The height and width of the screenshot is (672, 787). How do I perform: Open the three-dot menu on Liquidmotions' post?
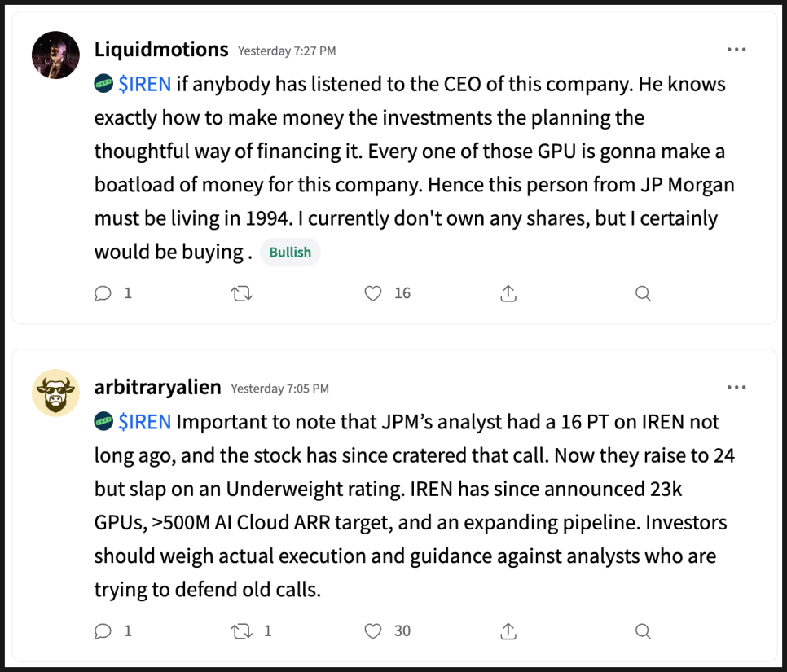(x=736, y=49)
